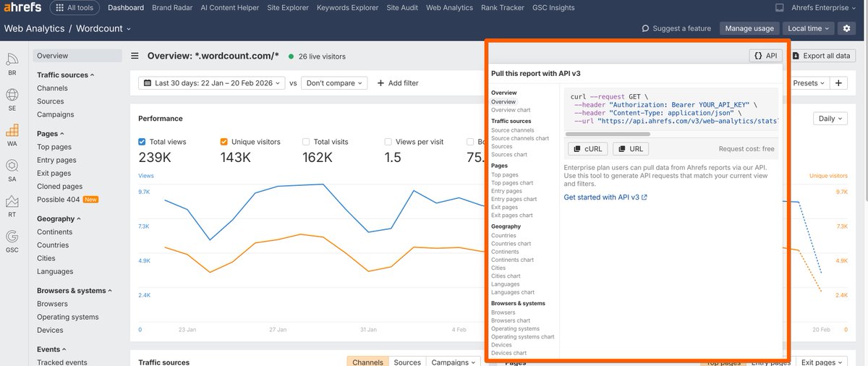
Task: Click the monitor icon beside Ahrefs Enterprise
Action: [779, 8]
